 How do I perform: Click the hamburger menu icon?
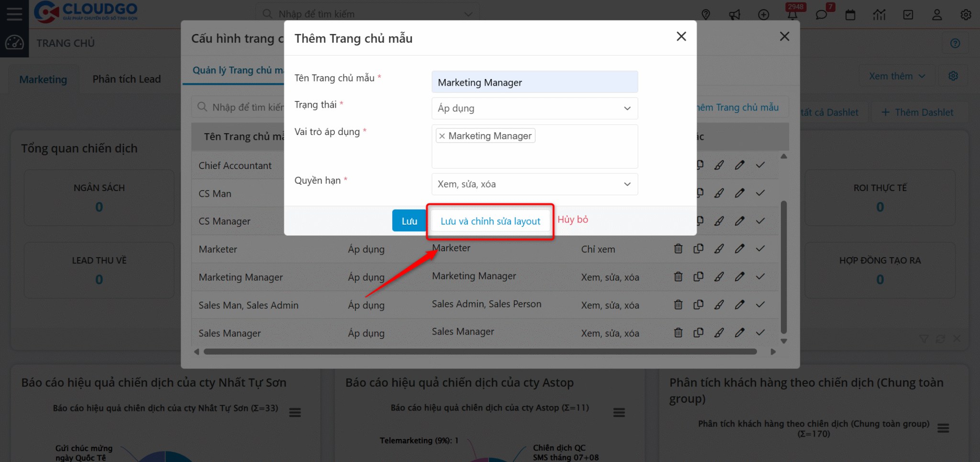(14, 14)
